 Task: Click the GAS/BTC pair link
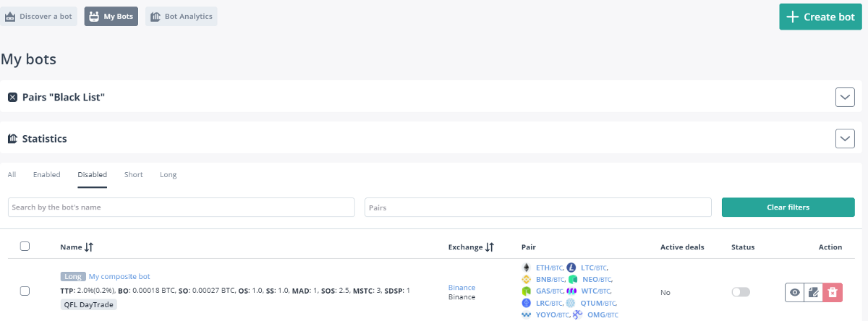point(549,291)
